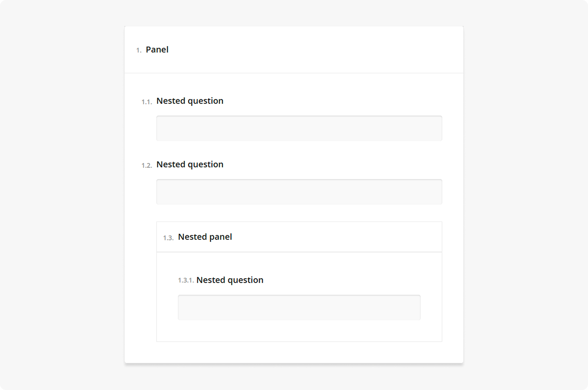Select the 1.3.1 numbering prefix
This screenshot has height=390, width=588.
click(185, 281)
